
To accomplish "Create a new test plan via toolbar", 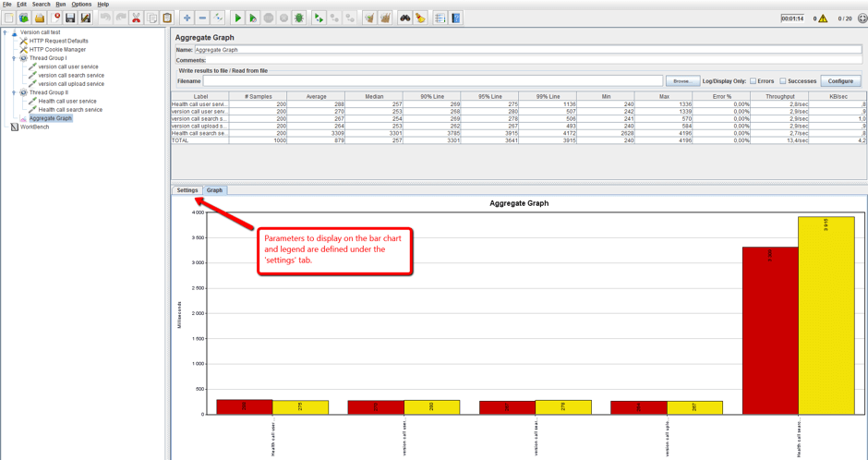I will coord(9,18).
